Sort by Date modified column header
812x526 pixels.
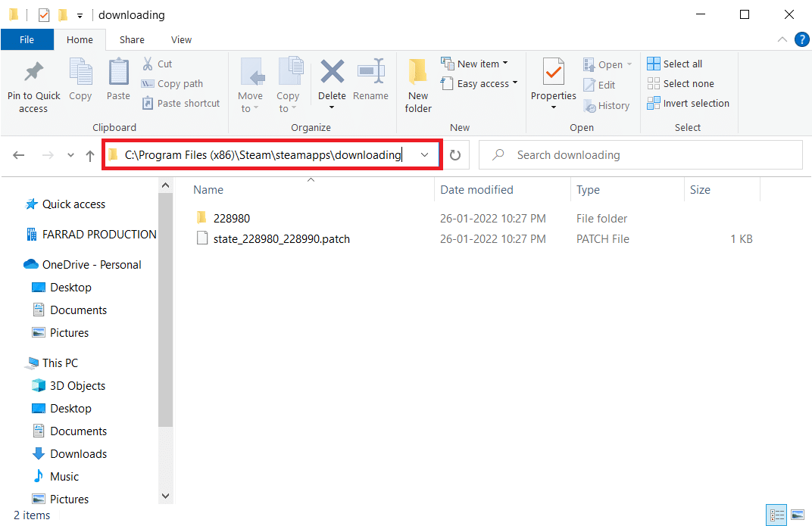coord(476,190)
